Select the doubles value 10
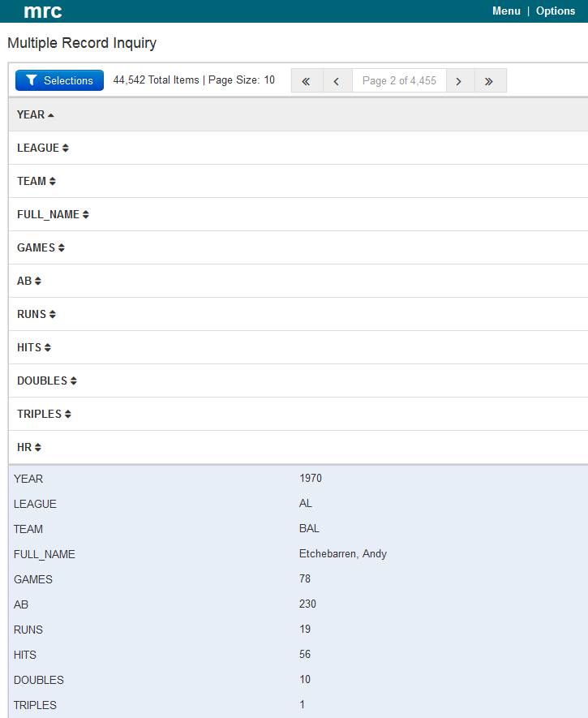 click(x=305, y=680)
